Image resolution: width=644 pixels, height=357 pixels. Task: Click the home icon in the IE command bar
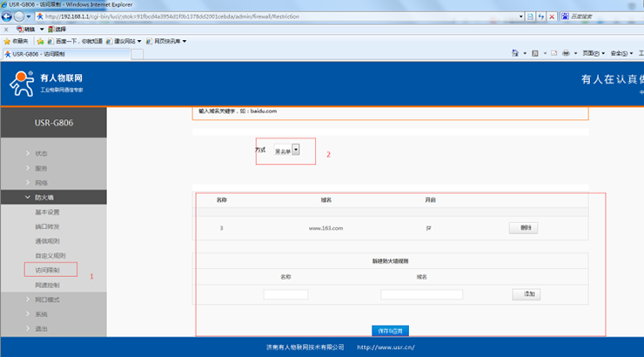(513, 53)
